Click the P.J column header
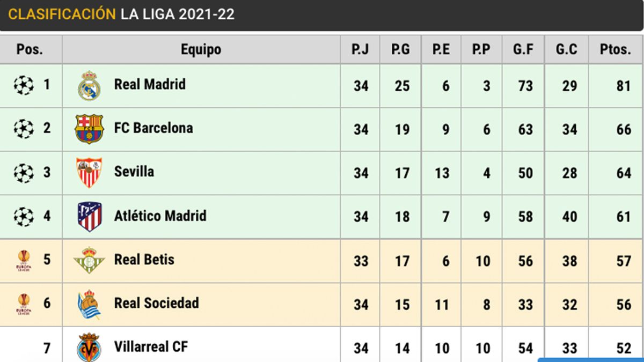 360,50
